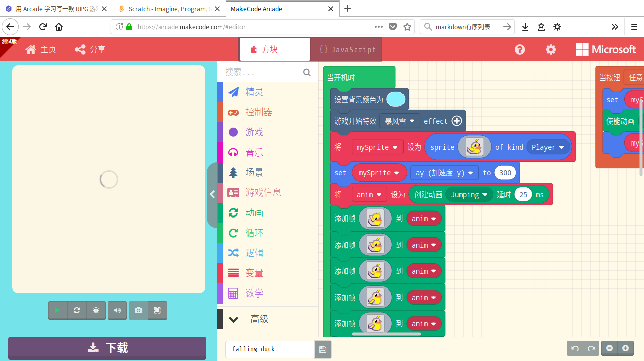Open mySprite dropdown in set block
Screen dimensions: 644x361
[x=379, y=173]
